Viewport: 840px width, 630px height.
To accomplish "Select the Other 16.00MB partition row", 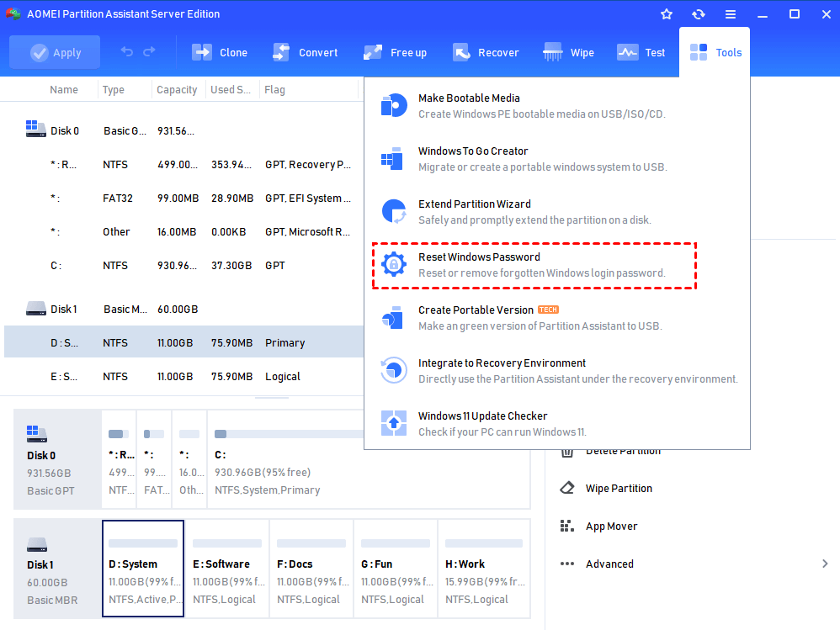I will (x=183, y=232).
